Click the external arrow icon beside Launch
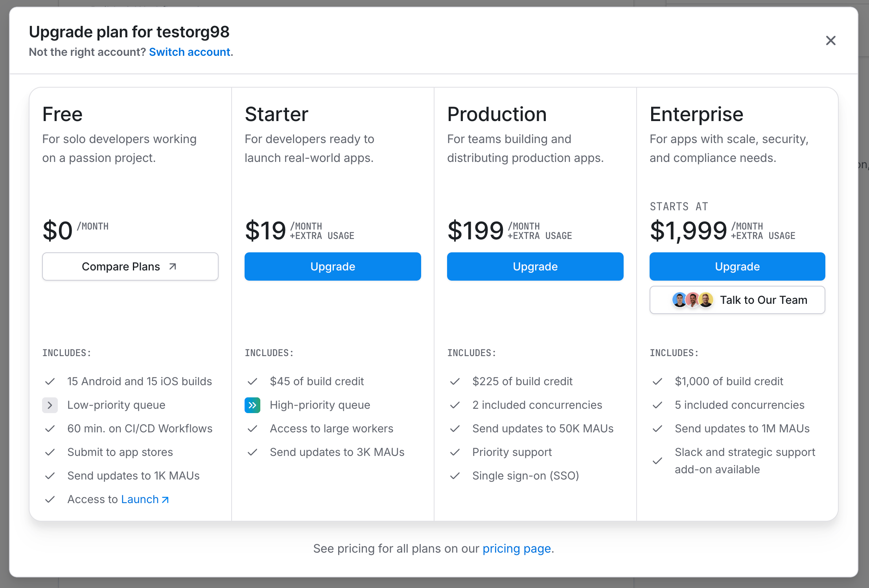 [x=166, y=500]
